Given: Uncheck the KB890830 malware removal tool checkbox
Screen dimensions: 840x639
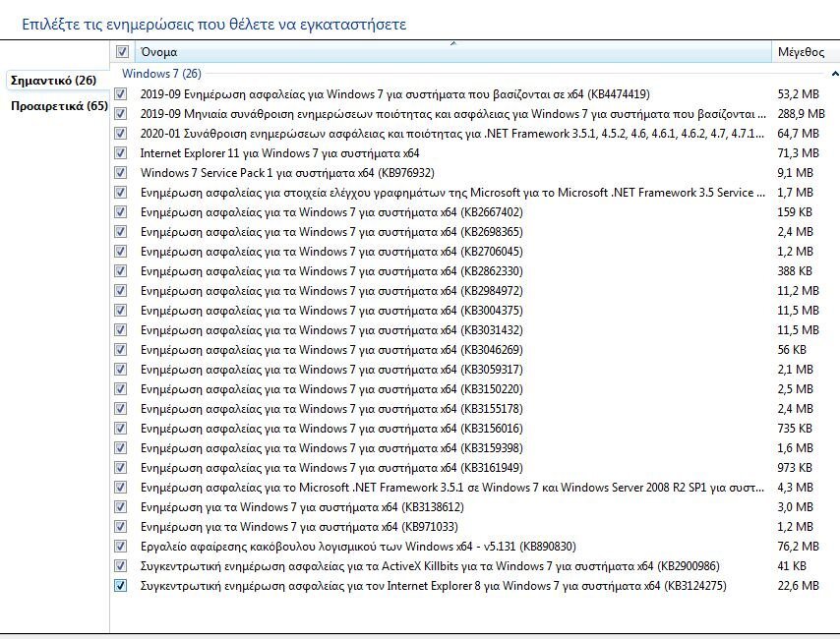Looking at the screenshot, I should [121, 547].
